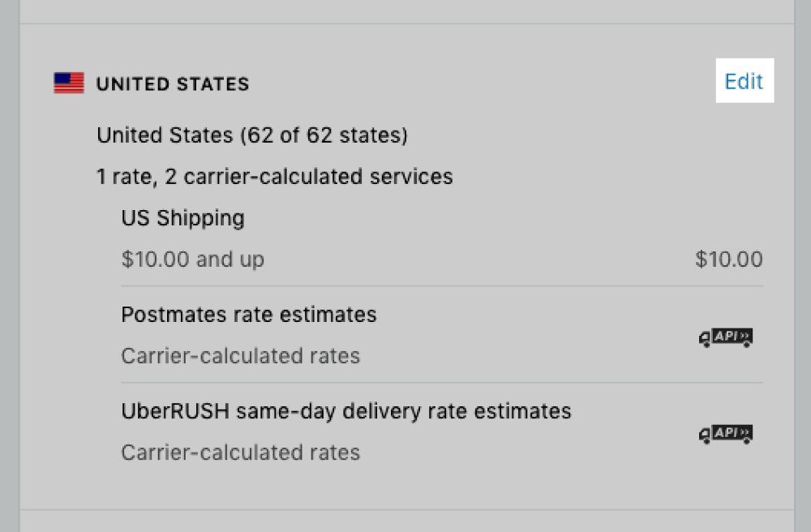Click top border above United States section

tap(407, 24)
